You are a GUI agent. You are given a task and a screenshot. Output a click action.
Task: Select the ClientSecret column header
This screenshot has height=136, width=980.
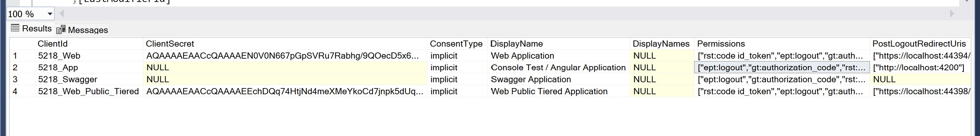coord(170,44)
